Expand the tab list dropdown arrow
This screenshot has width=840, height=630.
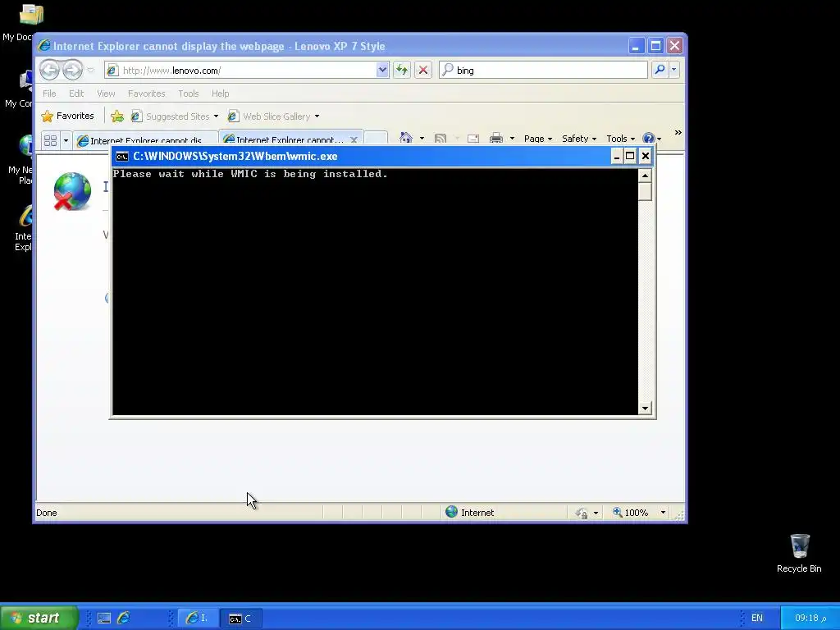tap(66, 140)
